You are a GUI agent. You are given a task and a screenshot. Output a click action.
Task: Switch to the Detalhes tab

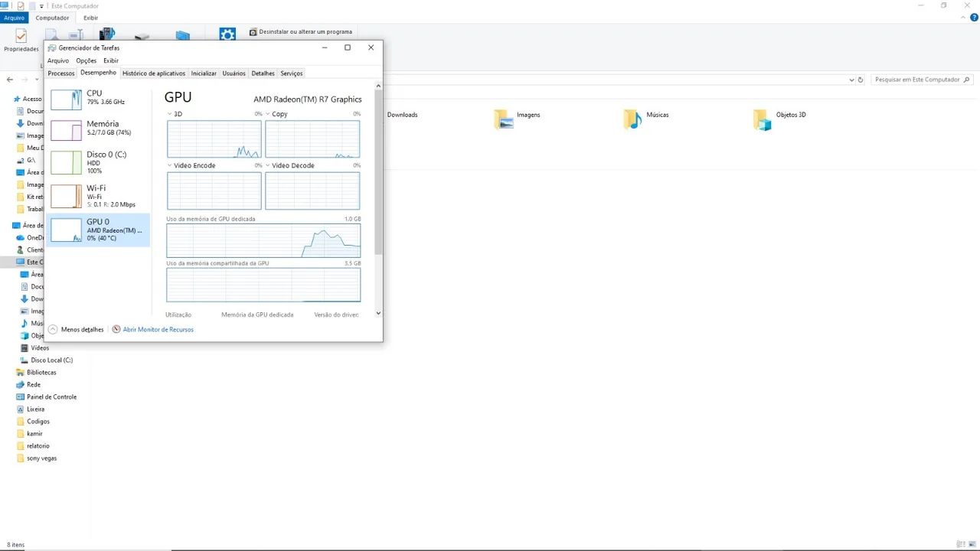pyautogui.click(x=263, y=73)
